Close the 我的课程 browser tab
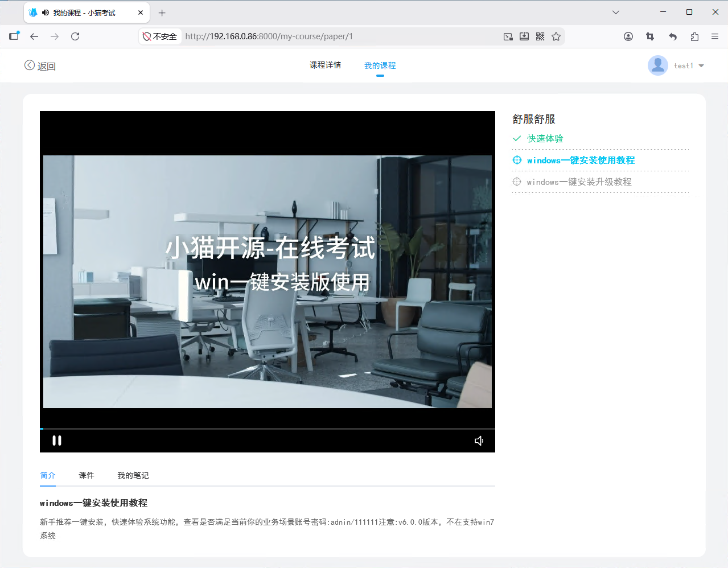The image size is (728, 568). pyautogui.click(x=141, y=13)
